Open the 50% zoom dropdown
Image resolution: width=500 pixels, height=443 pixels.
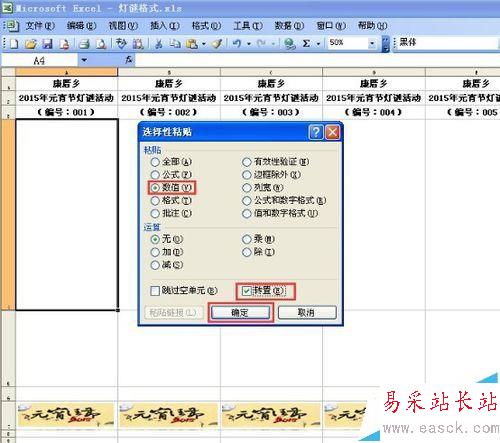pos(372,43)
